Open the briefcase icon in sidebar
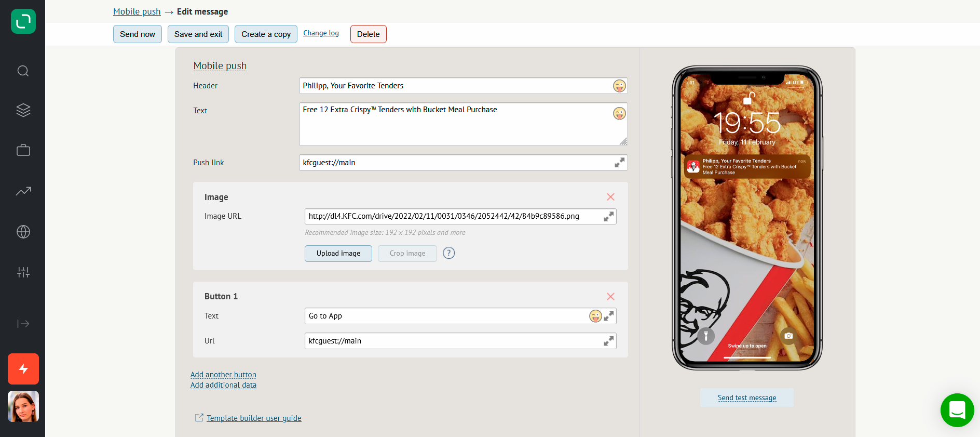This screenshot has width=980, height=437. pos(23,150)
